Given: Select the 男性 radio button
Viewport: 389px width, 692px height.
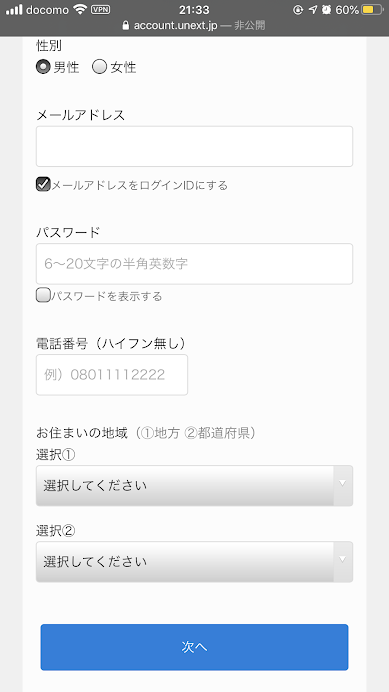Looking at the screenshot, I should (43, 67).
